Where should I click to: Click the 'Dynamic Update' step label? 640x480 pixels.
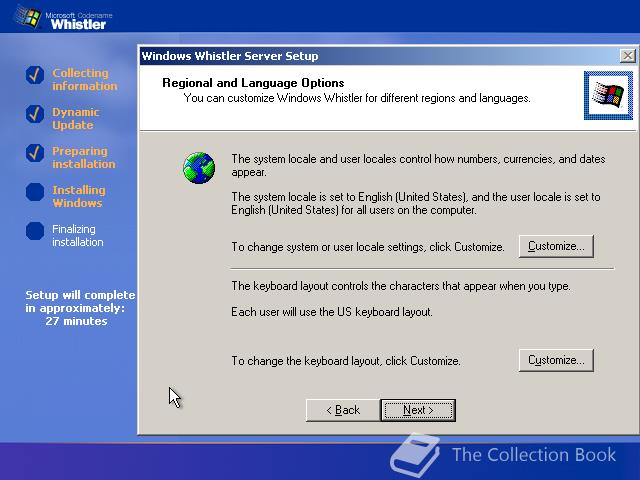coord(76,118)
